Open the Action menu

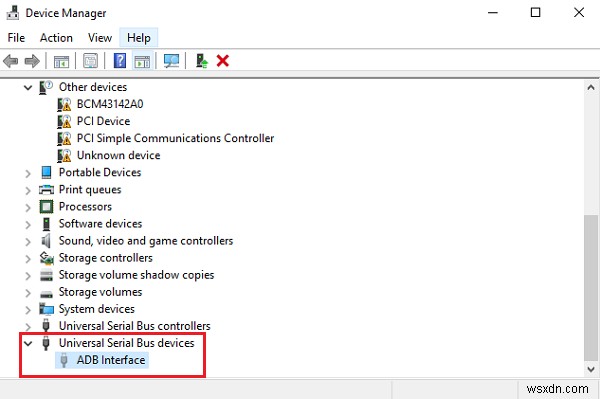[56, 38]
